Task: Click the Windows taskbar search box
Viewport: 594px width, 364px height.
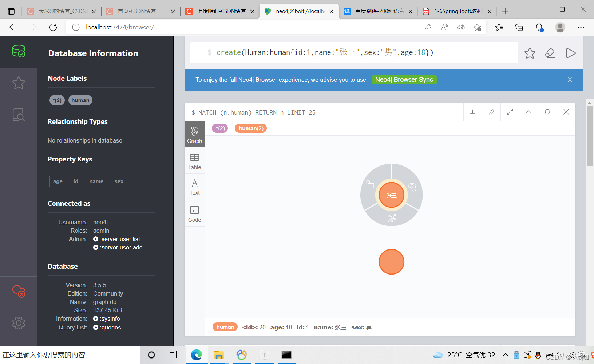Action: [x=70, y=355]
